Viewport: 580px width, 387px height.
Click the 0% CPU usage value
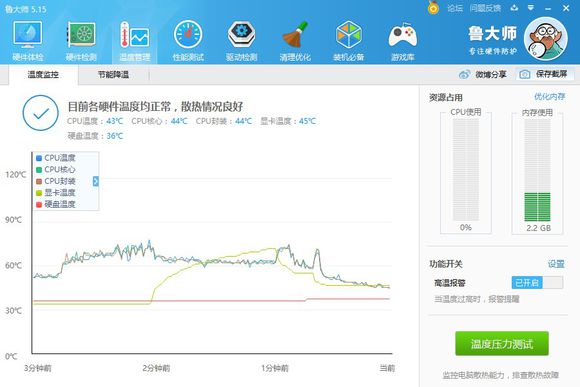(x=466, y=228)
